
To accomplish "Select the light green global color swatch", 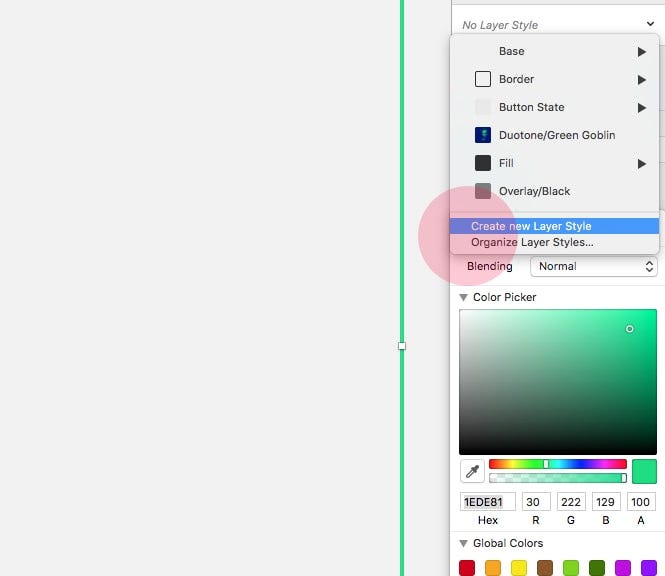I will point(571,568).
